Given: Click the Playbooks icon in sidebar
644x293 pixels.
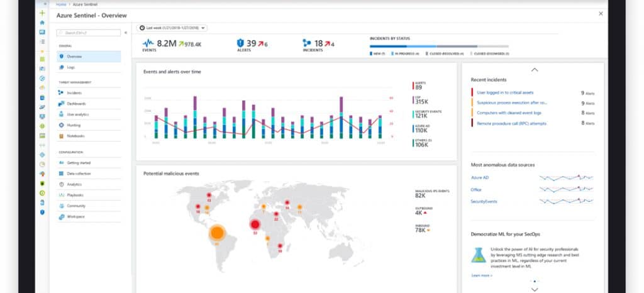Looking at the screenshot, I should coord(61,195).
